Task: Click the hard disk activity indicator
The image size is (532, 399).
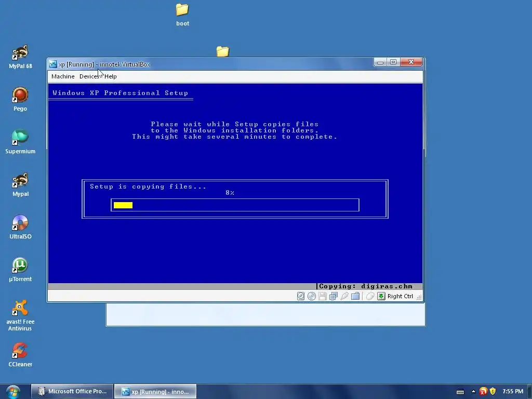Action: click(x=301, y=296)
